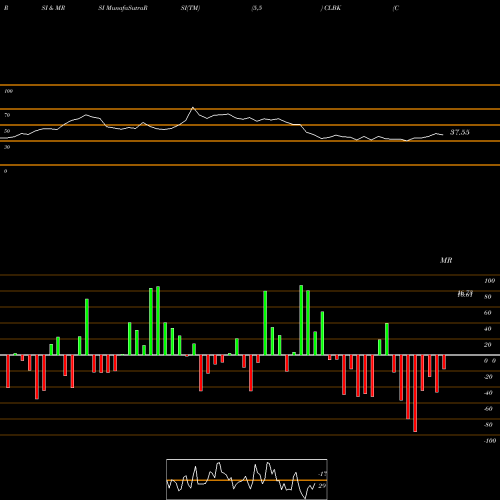The width and height of the screenshot is (500, 500).
Task: Click the MR axis label -40 on right
Action: click(488, 393)
